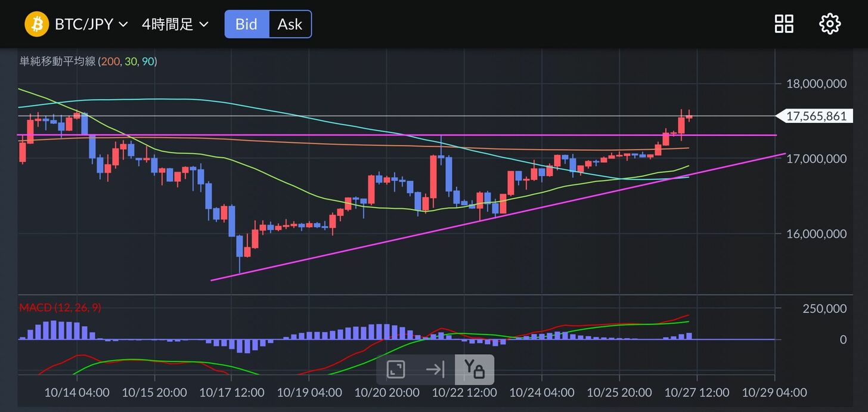
Task: Click the 単純移動平均線 indicator label
Action: click(57, 61)
